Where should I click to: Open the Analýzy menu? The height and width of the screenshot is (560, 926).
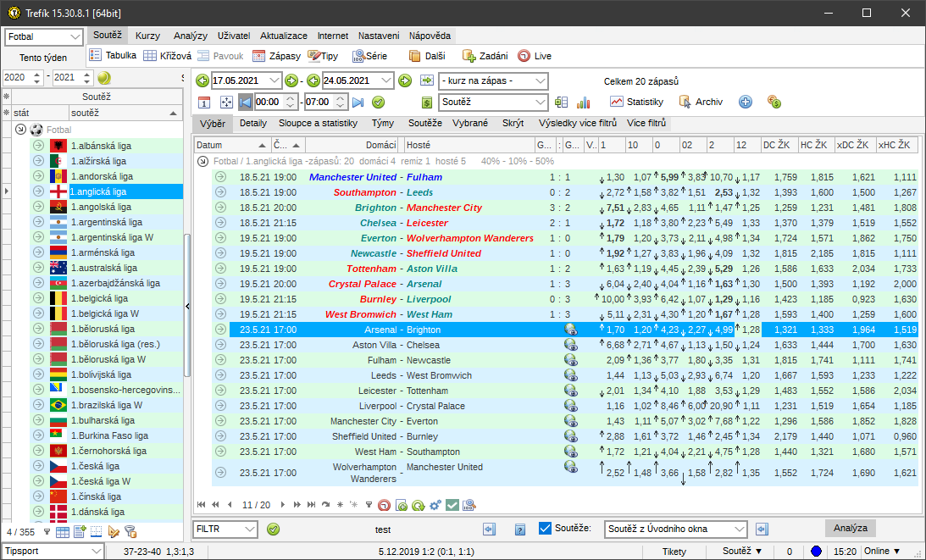[190, 36]
